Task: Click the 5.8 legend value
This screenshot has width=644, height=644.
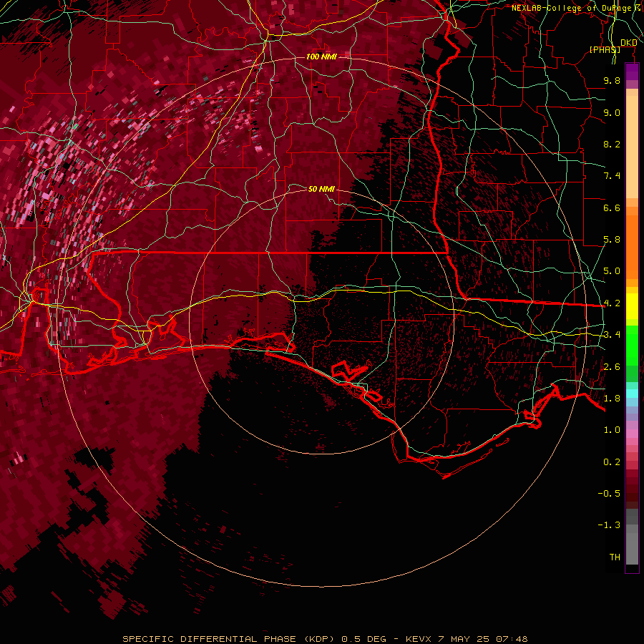Action: coord(612,240)
